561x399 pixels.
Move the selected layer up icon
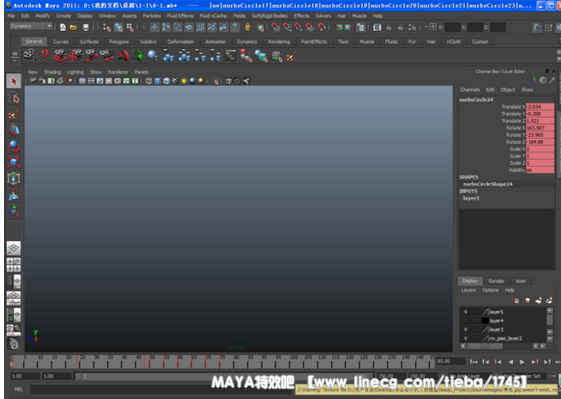tap(515, 301)
